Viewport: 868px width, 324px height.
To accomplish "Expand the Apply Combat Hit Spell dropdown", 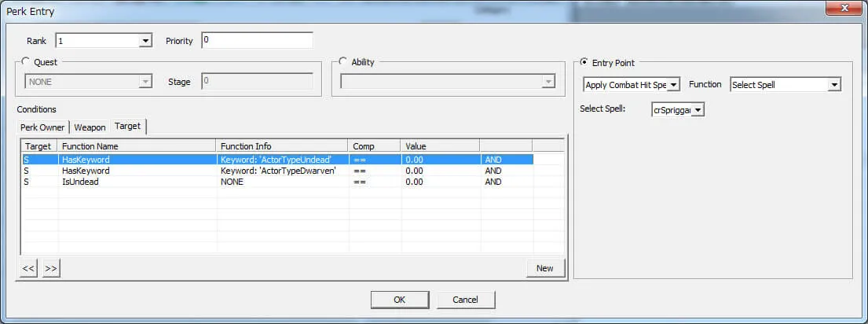I will click(x=673, y=85).
